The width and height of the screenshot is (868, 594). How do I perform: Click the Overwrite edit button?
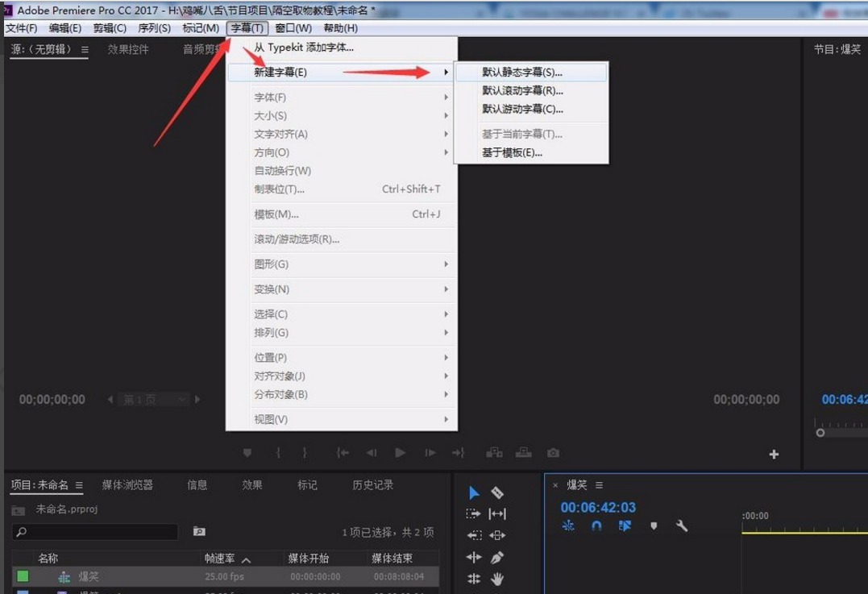coord(524,453)
